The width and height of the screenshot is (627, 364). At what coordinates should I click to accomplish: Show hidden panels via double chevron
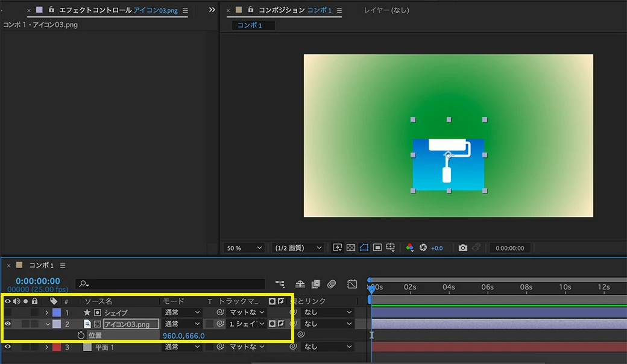[x=212, y=10]
